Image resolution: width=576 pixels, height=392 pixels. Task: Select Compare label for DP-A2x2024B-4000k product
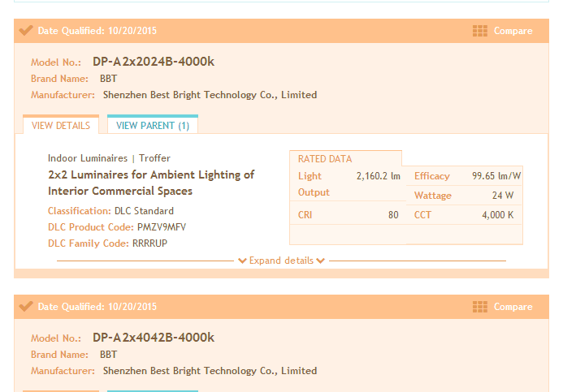click(513, 31)
